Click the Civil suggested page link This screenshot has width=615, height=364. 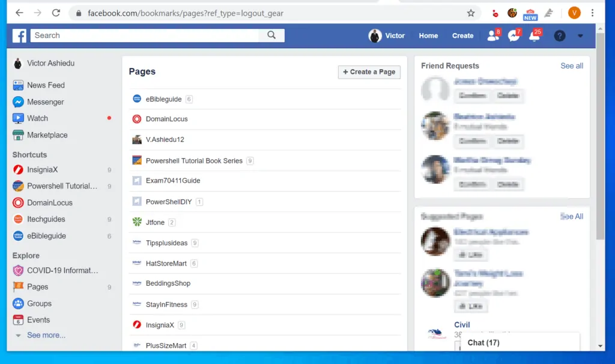click(x=462, y=325)
